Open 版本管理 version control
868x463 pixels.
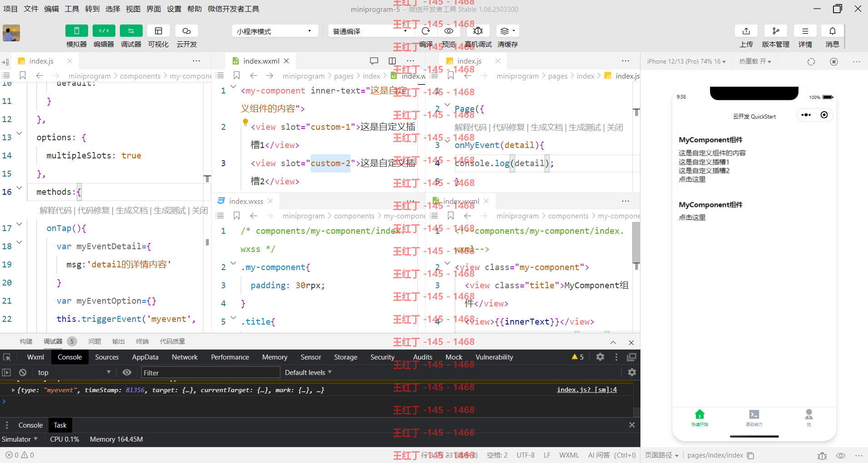775,31
